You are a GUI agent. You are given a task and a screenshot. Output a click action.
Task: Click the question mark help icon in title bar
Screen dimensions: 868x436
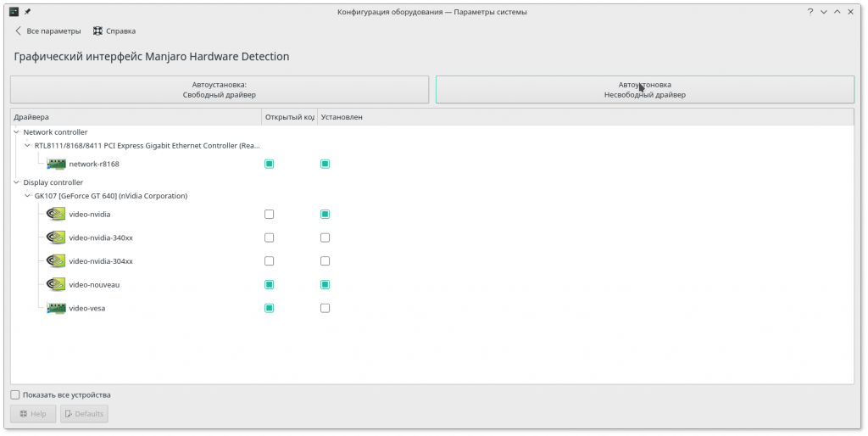(810, 12)
